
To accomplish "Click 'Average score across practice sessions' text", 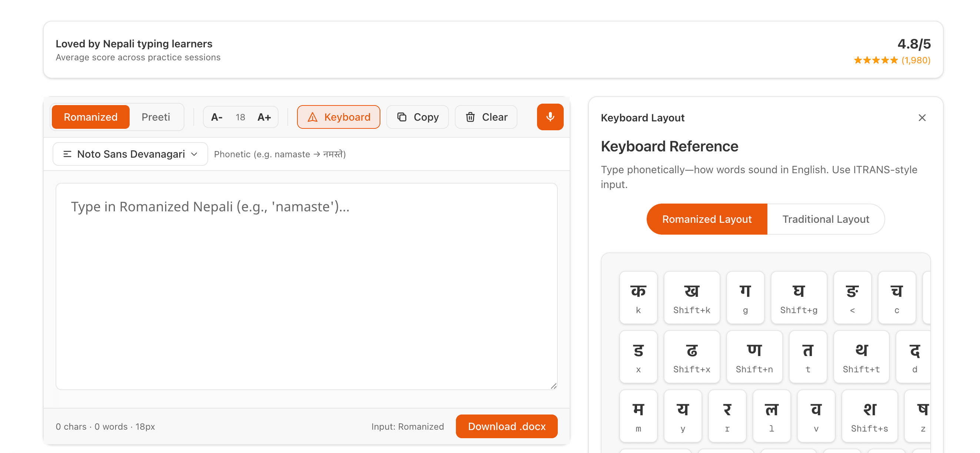I will 138,57.
